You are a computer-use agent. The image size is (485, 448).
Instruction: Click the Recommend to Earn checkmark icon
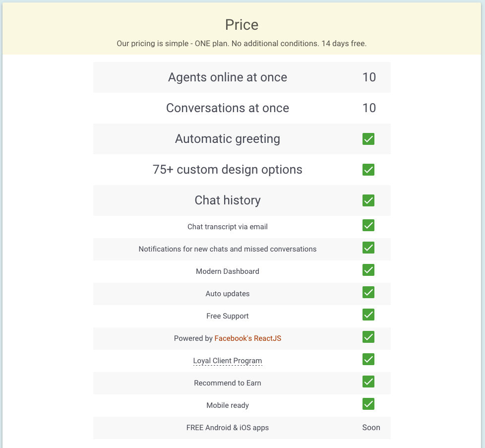click(368, 382)
